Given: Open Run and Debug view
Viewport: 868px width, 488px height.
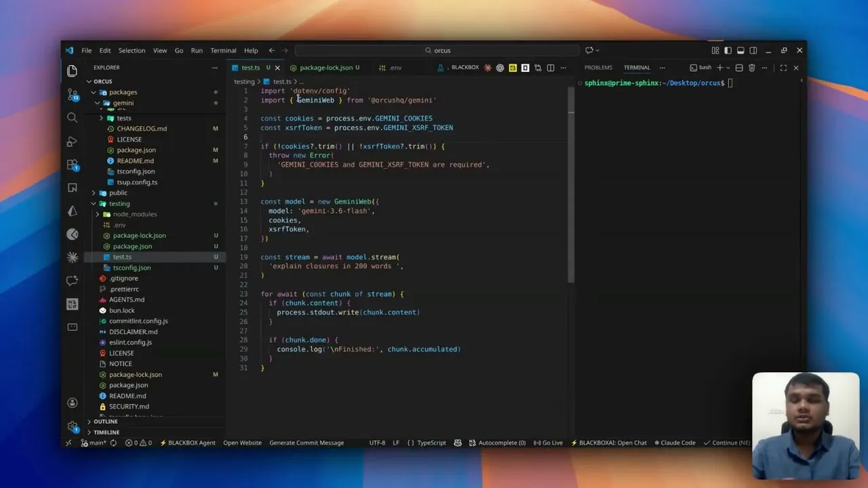Looking at the screenshot, I should click(73, 141).
